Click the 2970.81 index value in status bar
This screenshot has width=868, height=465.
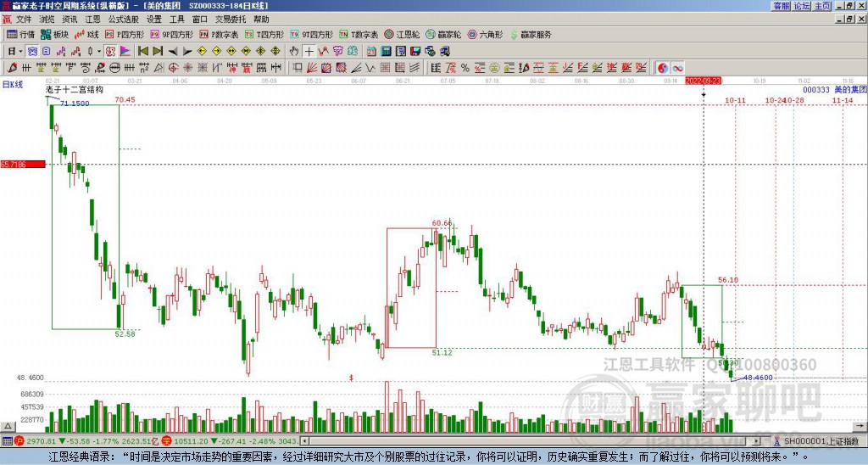(x=41, y=441)
